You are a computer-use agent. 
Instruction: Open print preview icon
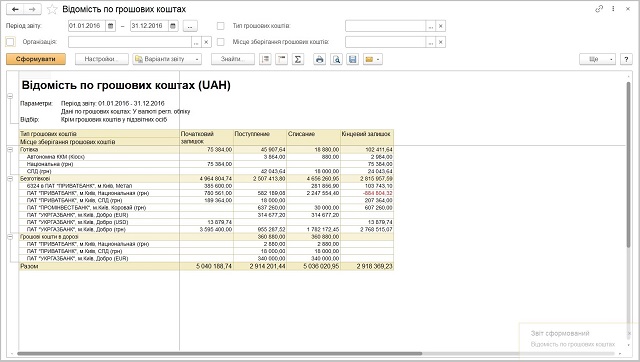click(x=336, y=59)
